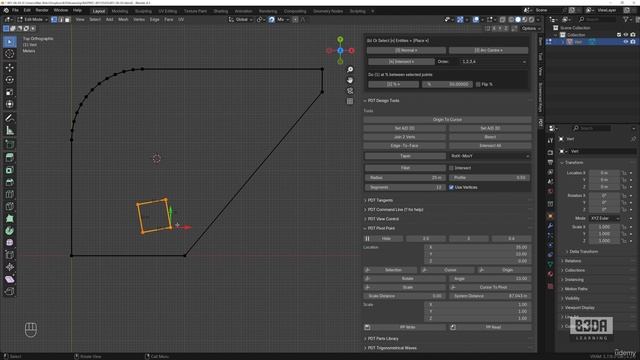Open the Vertex menu in viewport header
Viewport: 640px width, 360px height.
click(139, 19)
